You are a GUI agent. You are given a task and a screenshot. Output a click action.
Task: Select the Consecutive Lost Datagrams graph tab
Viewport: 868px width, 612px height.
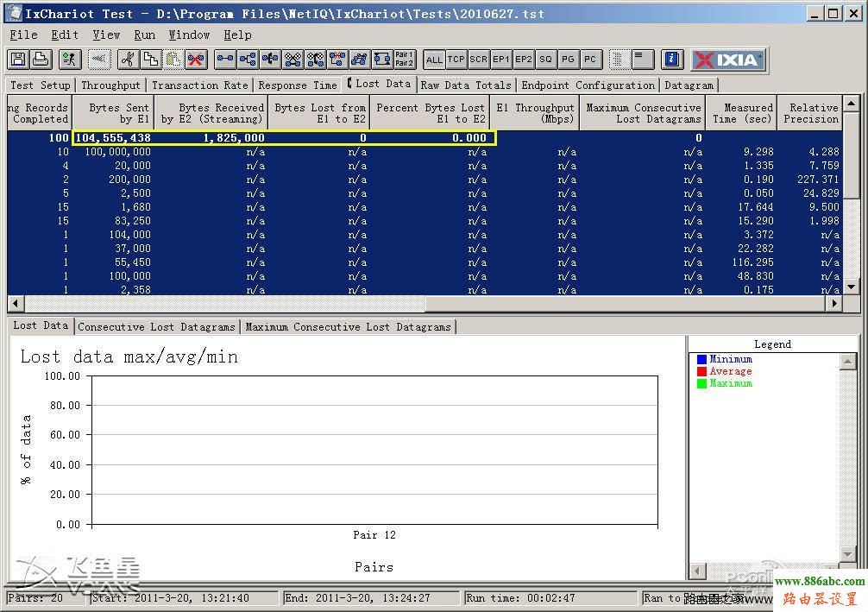pyautogui.click(x=156, y=327)
